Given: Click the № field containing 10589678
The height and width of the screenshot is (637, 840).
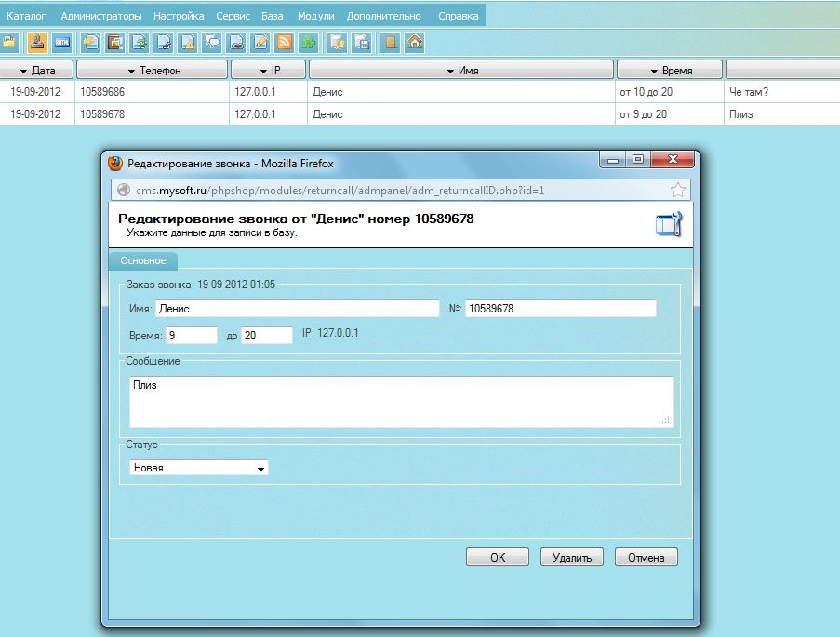Looking at the screenshot, I should 560,308.
